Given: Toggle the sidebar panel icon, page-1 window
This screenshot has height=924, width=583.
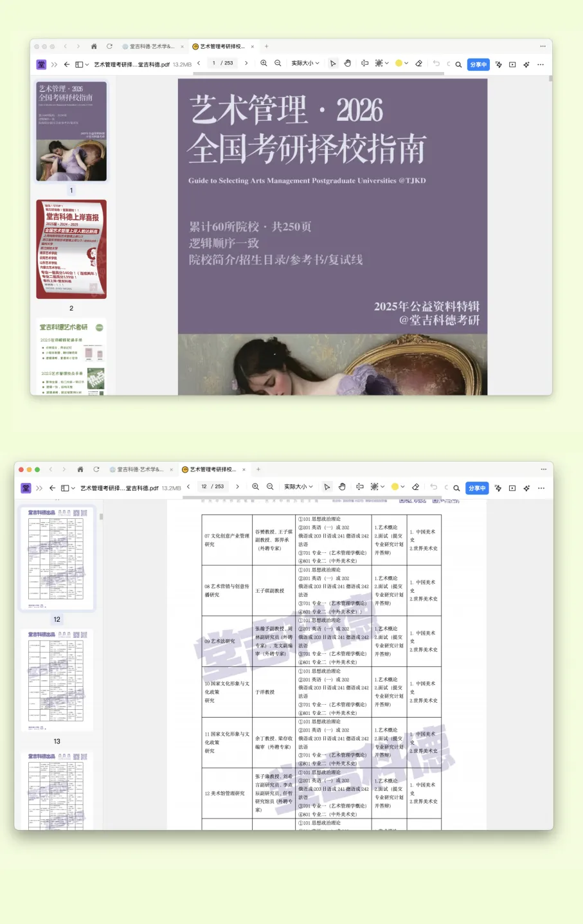Looking at the screenshot, I should (x=80, y=64).
